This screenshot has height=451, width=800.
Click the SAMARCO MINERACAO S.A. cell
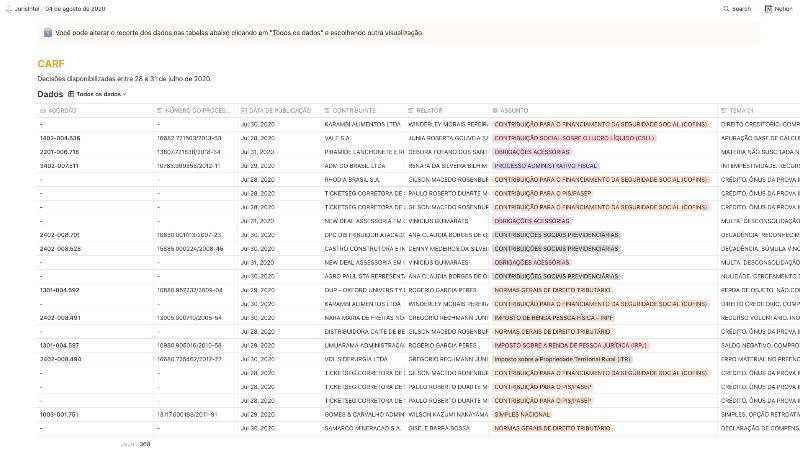point(363,428)
